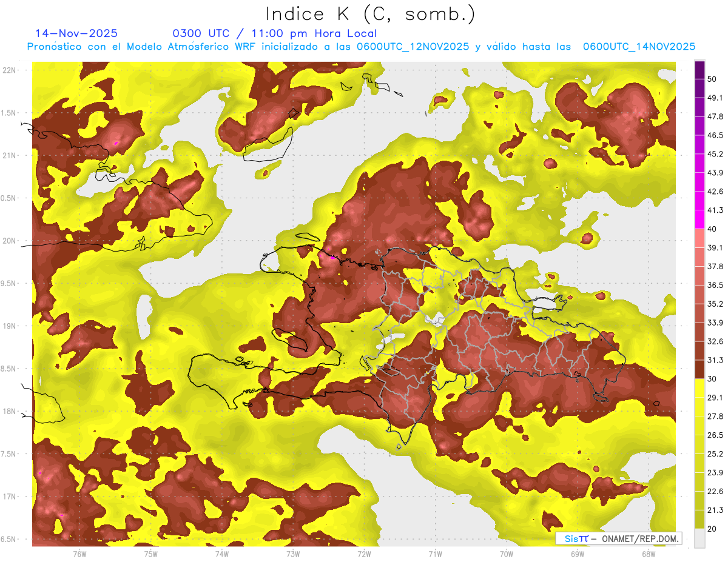Click the '22N' latitude axis label
728x562 pixels.
[x=9, y=70]
